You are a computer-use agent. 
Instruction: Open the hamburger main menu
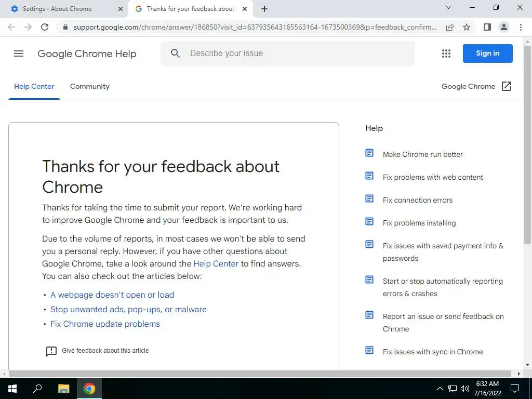[x=19, y=54]
